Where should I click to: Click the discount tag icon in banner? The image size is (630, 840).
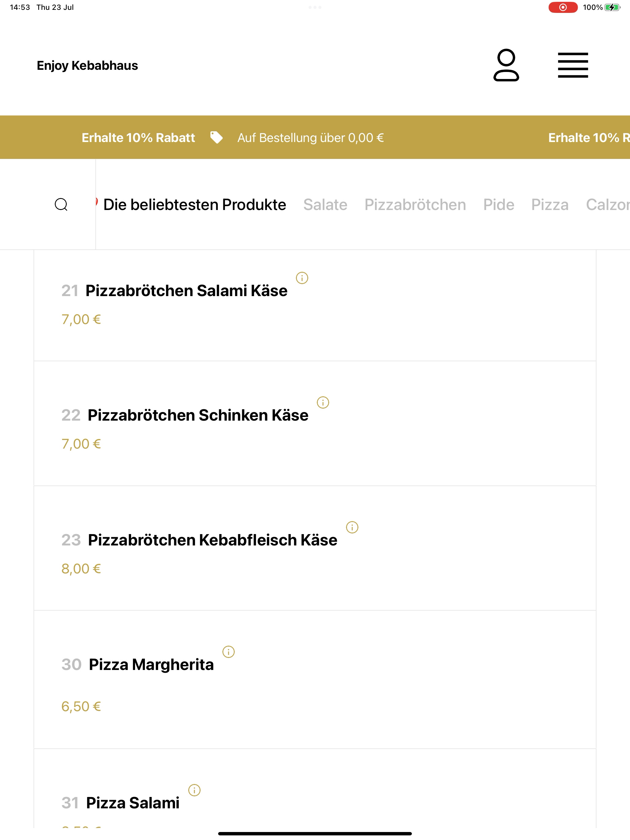[x=217, y=137]
